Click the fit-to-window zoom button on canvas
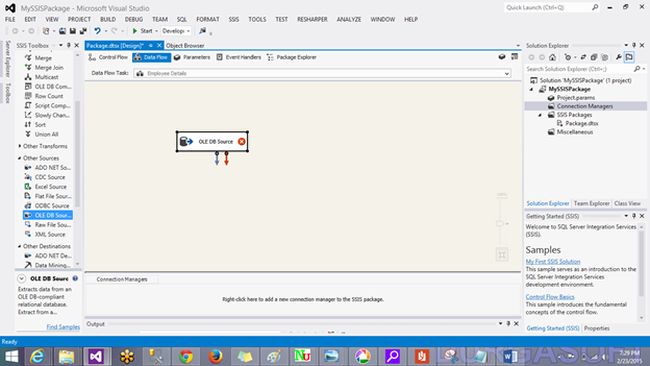Image resolution: width=650 pixels, height=366 pixels. (x=502, y=255)
